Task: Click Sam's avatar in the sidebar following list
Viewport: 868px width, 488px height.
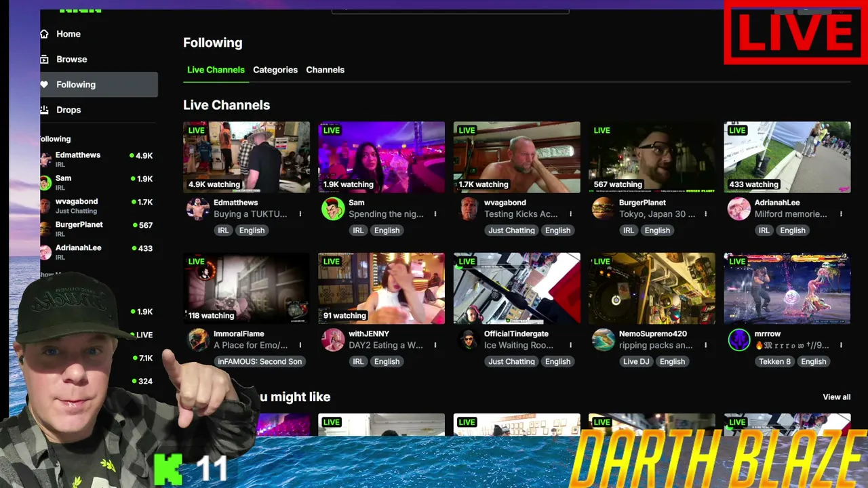Action: point(45,182)
